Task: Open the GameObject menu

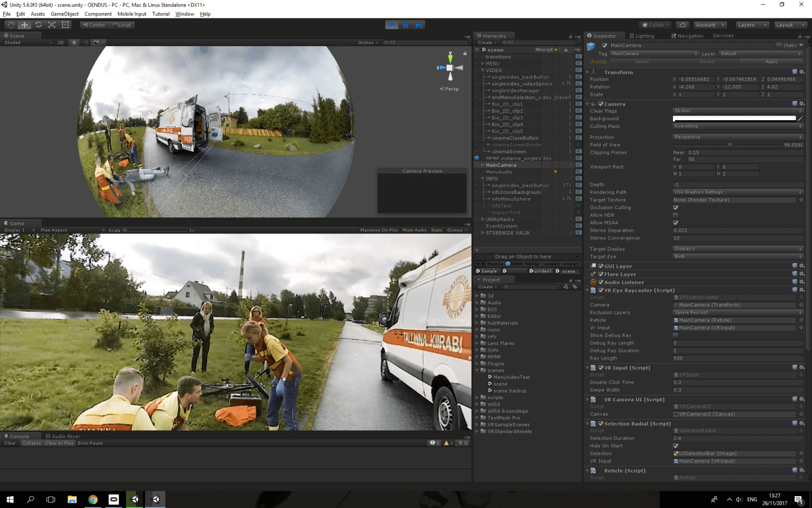Action: [64, 14]
